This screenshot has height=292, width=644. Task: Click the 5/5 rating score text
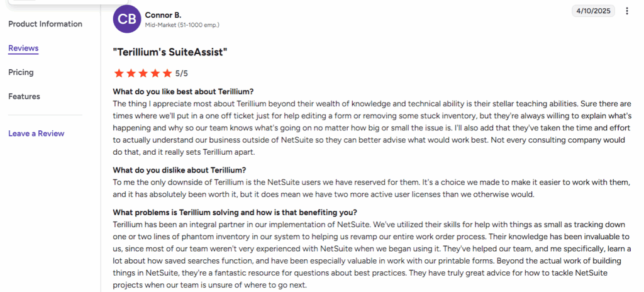tap(182, 74)
